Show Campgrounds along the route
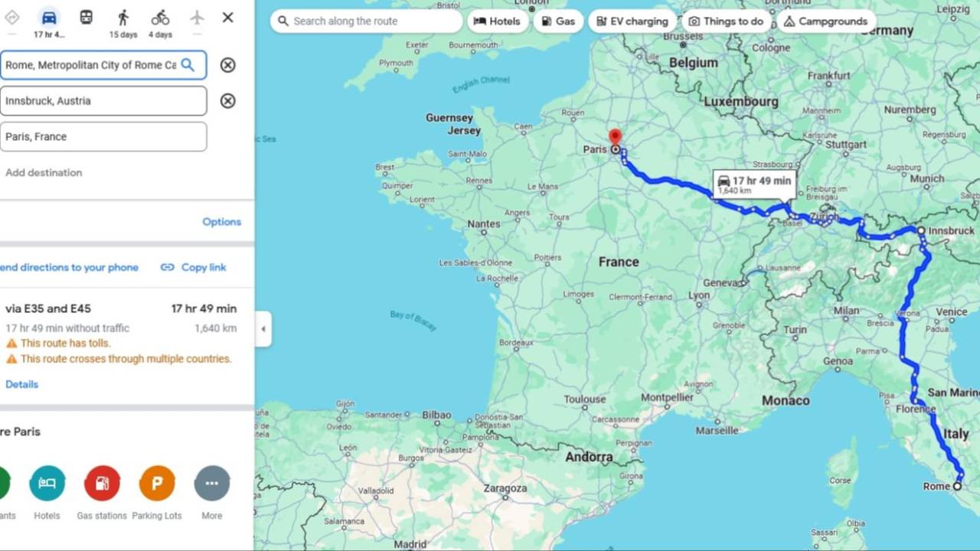 point(825,21)
